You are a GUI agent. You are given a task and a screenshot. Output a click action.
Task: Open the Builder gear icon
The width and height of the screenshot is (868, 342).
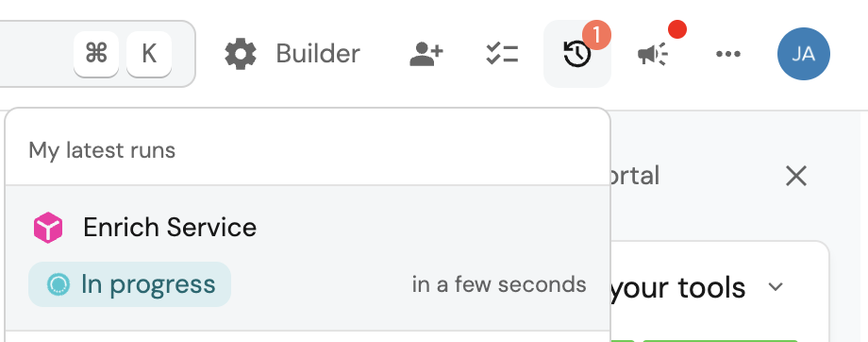pyautogui.click(x=241, y=54)
